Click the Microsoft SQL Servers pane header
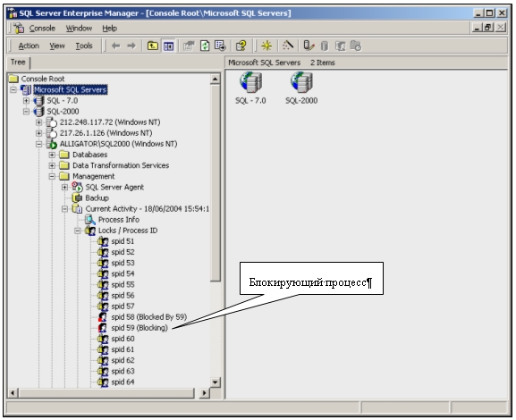The image size is (516, 420). click(x=367, y=63)
